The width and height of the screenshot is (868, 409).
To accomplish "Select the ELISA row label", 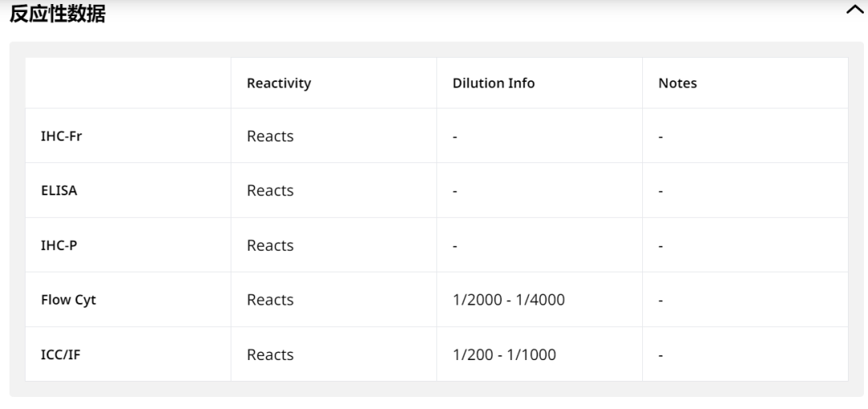I will coord(59,190).
